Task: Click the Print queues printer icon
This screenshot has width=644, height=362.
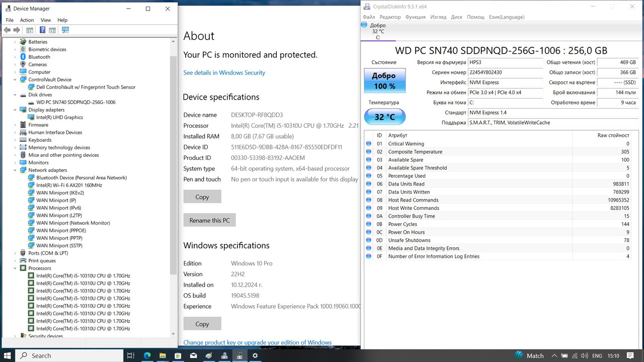Action: point(23,260)
